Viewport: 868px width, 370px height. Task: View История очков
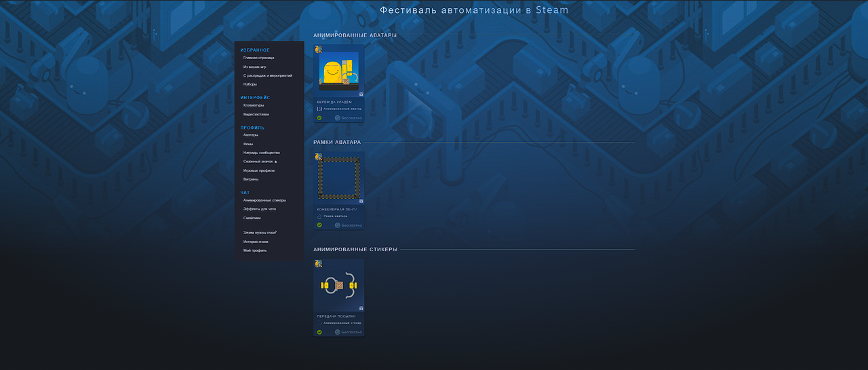256,242
